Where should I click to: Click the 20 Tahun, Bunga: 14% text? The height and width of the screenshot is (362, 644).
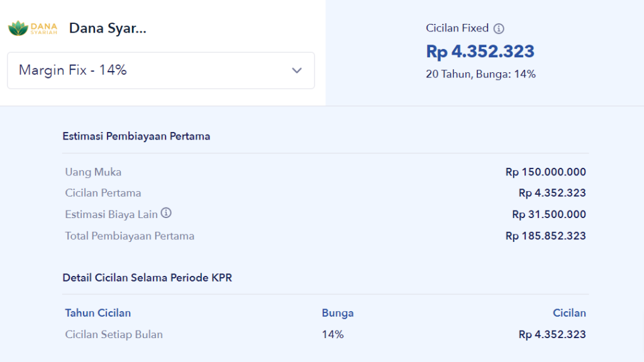(480, 74)
